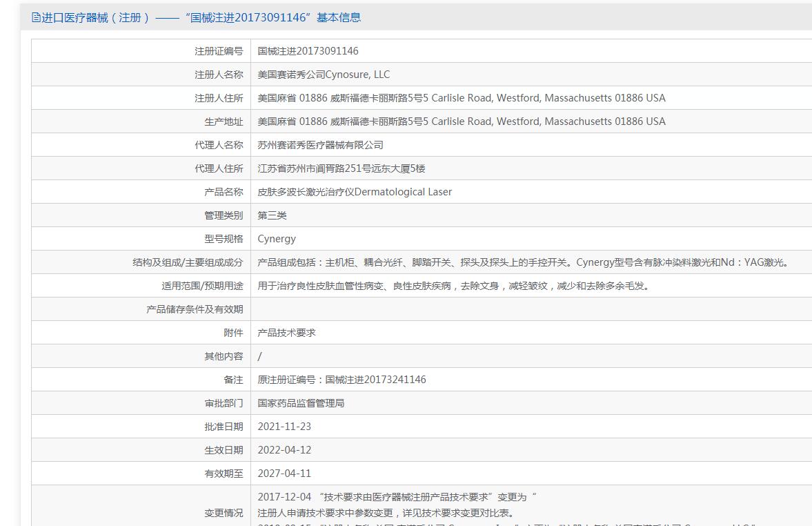The image size is (812, 526).
Task: Click the label 管理类别
Action: click(x=224, y=215)
